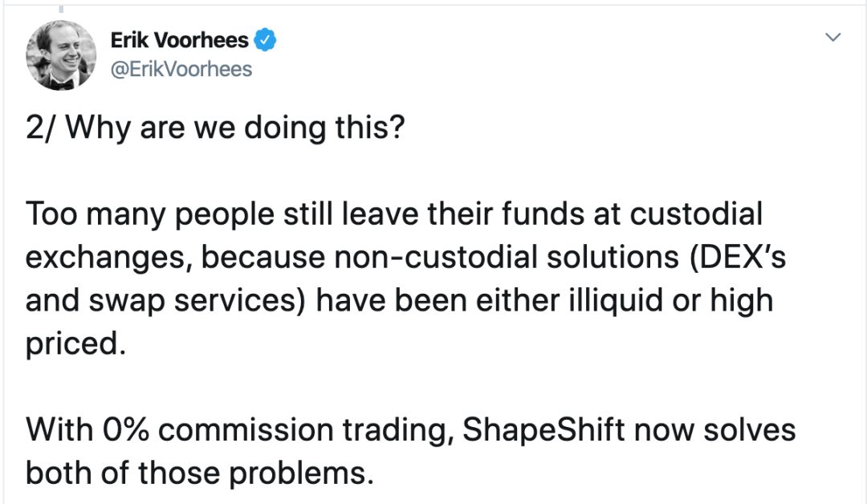Click the "(DEX's" text in the tweet
Image resolution: width=867 pixels, height=504 pixels.
(737, 258)
